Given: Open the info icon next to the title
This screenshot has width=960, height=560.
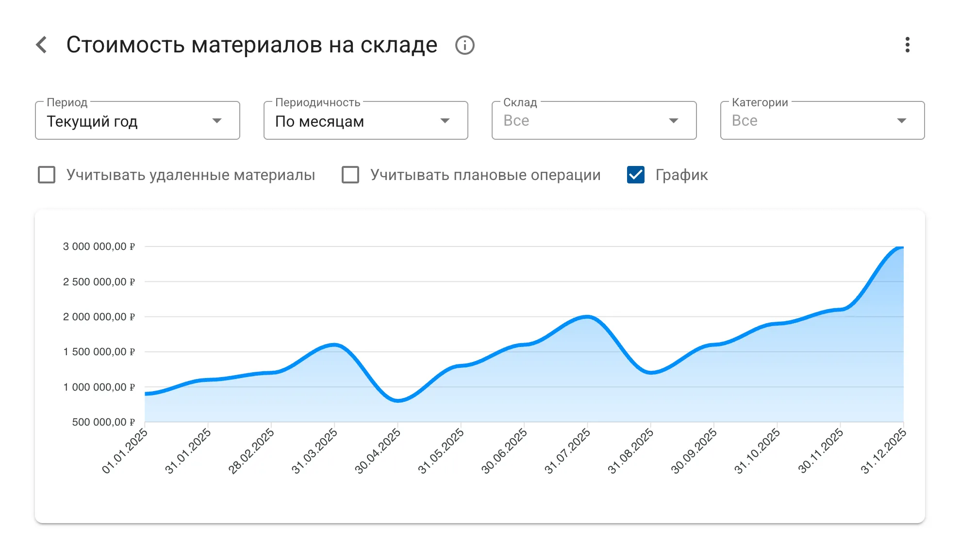Looking at the screenshot, I should coord(464,45).
